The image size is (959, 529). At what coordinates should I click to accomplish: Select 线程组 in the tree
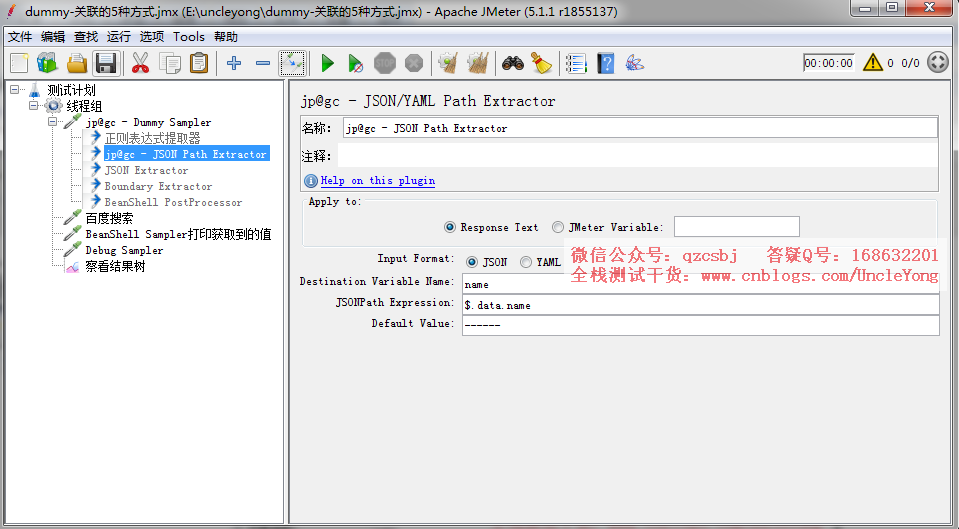[x=84, y=106]
